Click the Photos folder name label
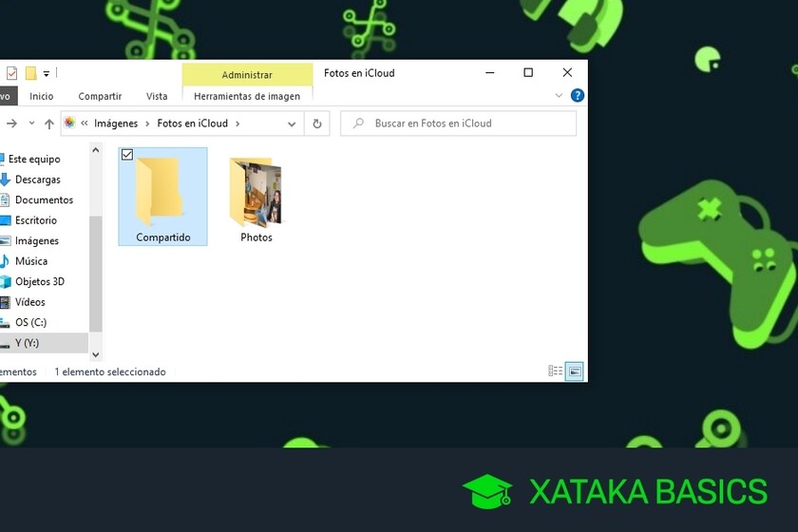This screenshot has height=532, width=798. (256, 237)
